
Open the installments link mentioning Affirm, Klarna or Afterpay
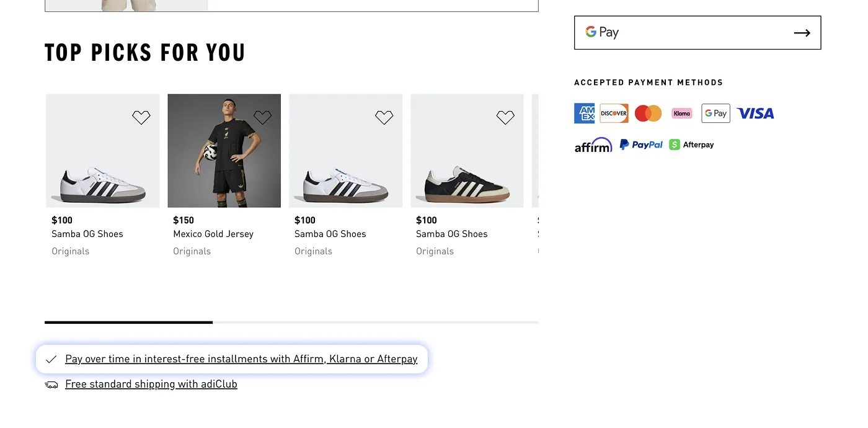242,359
